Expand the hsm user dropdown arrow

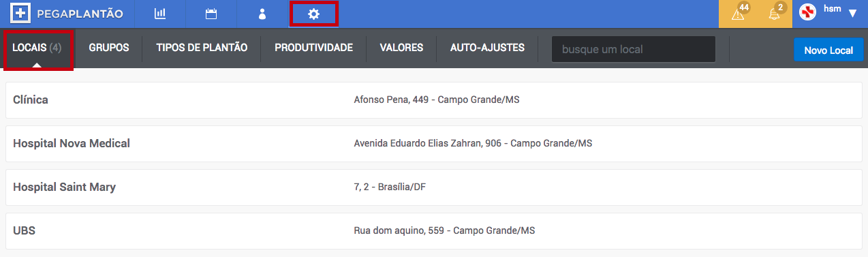[852, 14]
